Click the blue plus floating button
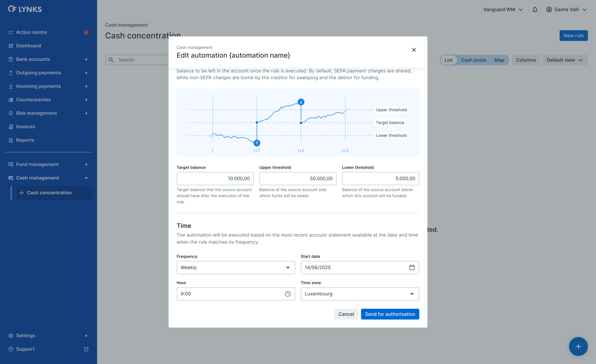Screen dimensions: 596x364 click(578, 346)
